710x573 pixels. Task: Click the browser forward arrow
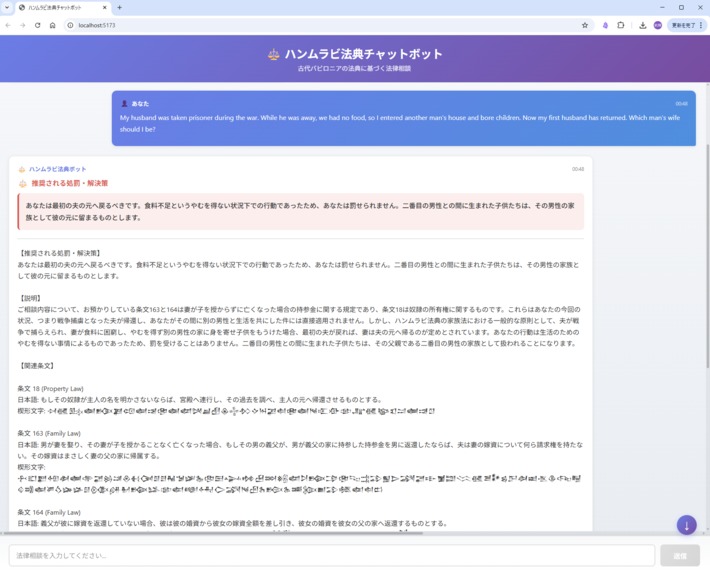[23, 25]
